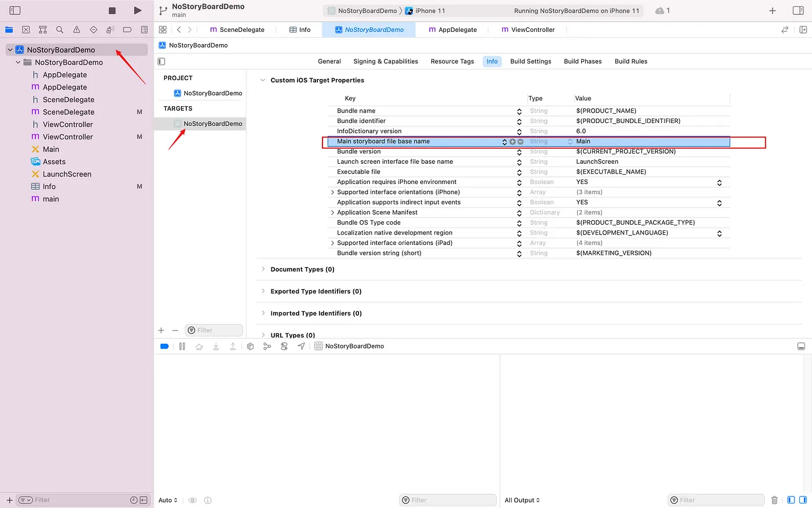Viewport: 812px width, 508px height.
Task: Collapse the NoStoryBoardDemo group folder
Action: (x=18, y=62)
